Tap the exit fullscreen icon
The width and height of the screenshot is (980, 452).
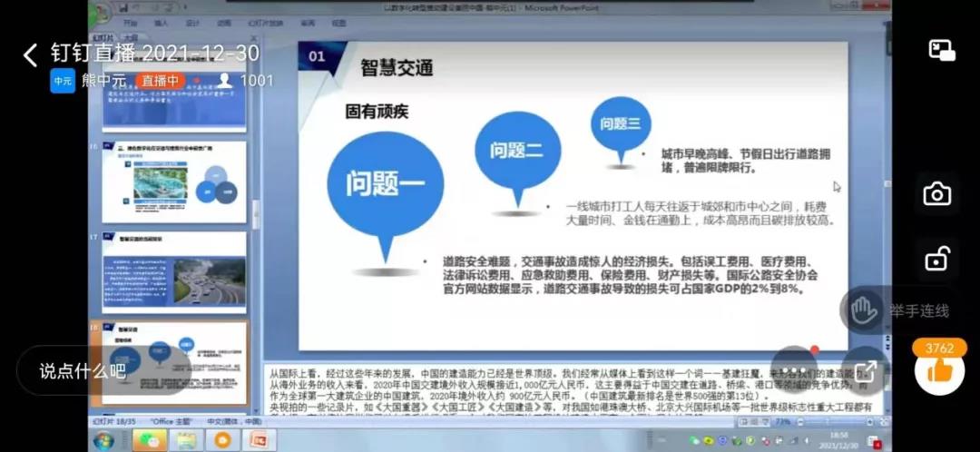pos(865,371)
